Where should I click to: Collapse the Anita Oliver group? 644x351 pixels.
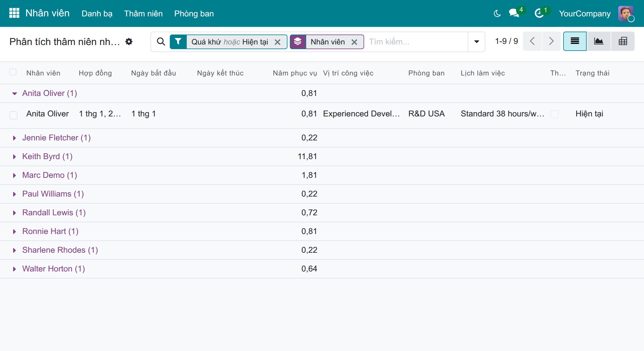point(14,94)
